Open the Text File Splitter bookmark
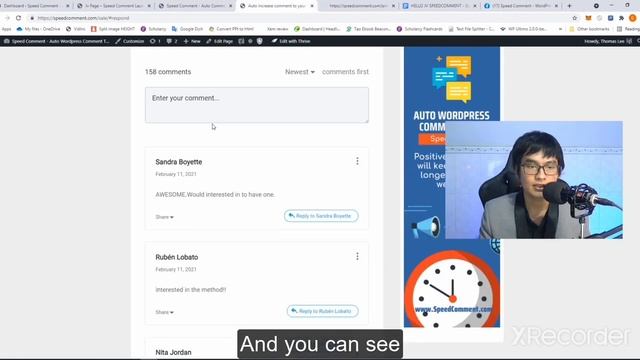The height and width of the screenshot is (360, 640). (x=471, y=29)
